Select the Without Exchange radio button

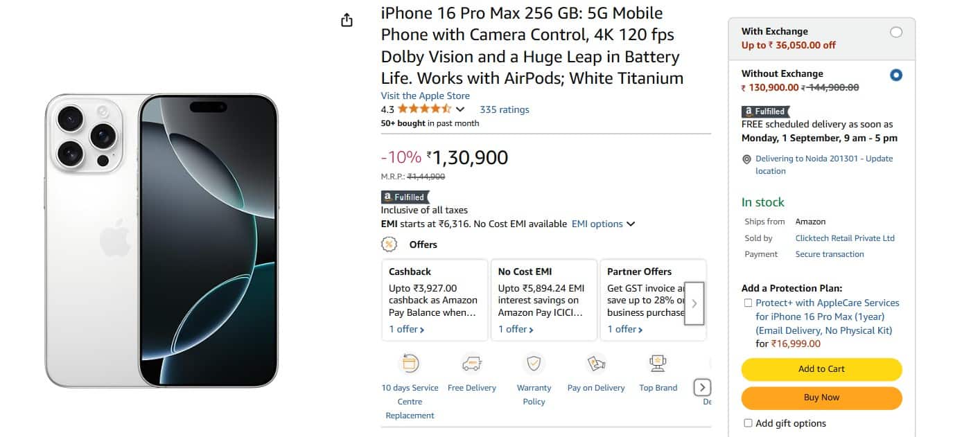[896, 75]
